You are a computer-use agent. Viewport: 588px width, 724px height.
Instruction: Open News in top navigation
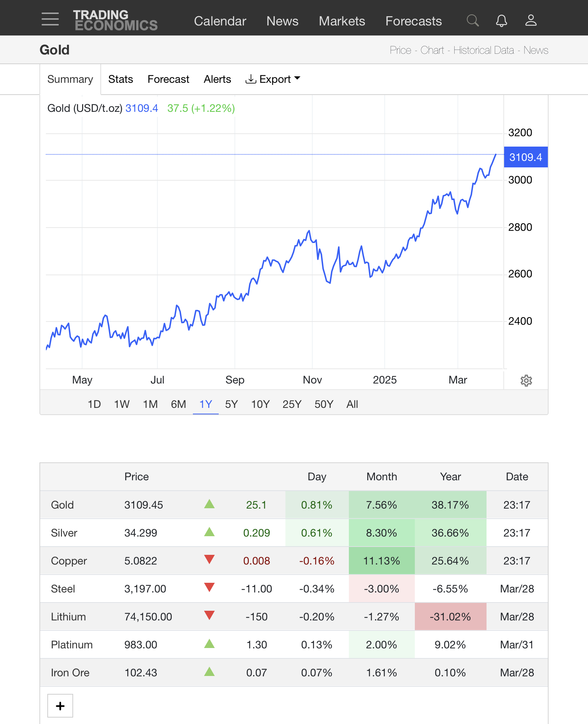(283, 21)
